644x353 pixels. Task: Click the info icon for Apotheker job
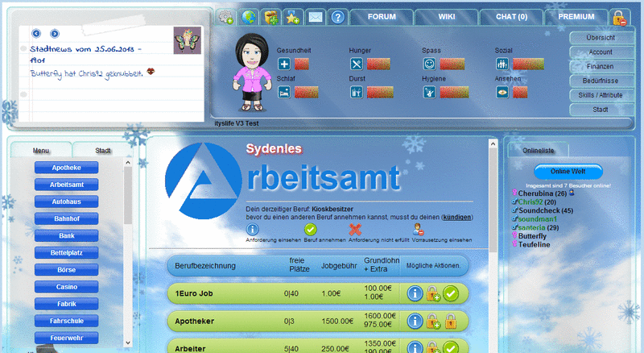415,322
